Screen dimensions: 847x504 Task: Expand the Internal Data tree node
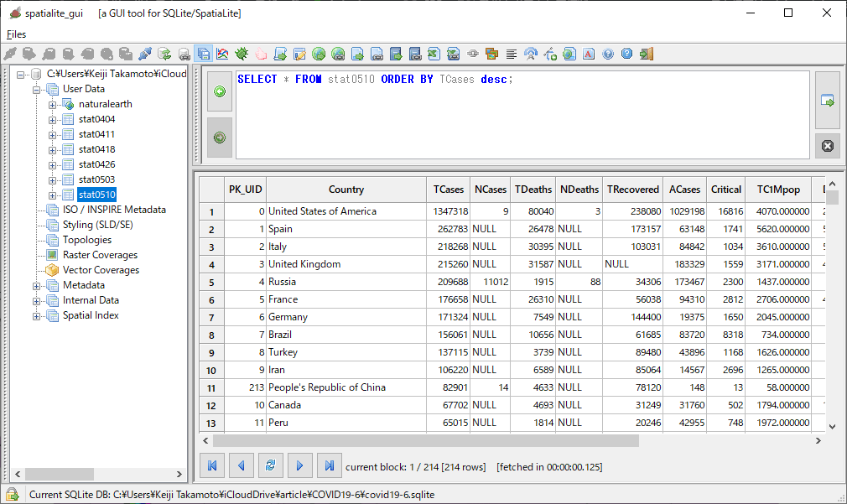tap(36, 301)
